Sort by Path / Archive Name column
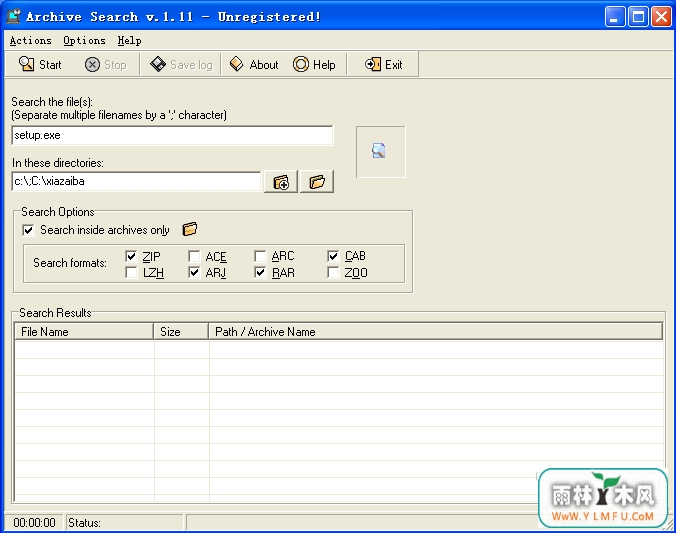 coord(435,332)
